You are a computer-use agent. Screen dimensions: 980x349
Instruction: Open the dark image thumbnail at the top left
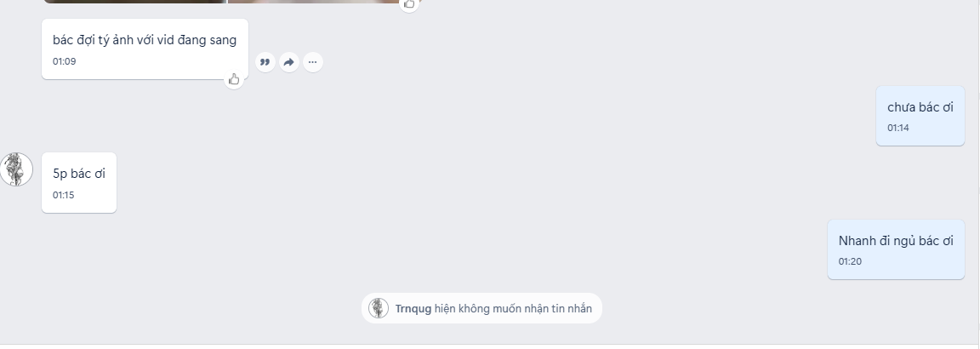point(134,1)
